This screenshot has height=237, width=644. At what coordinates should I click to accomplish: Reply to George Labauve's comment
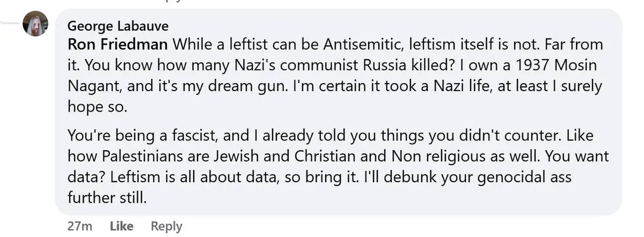tap(166, 226)
